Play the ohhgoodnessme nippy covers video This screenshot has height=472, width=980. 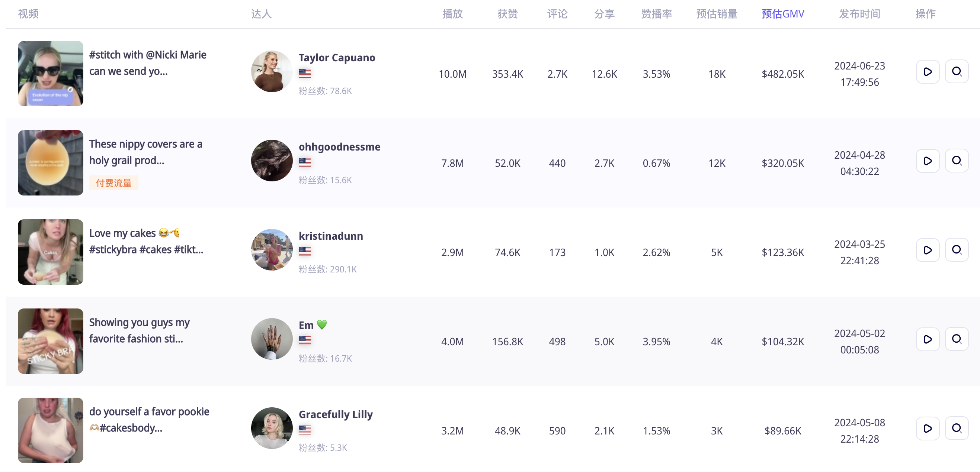point(927,161)
